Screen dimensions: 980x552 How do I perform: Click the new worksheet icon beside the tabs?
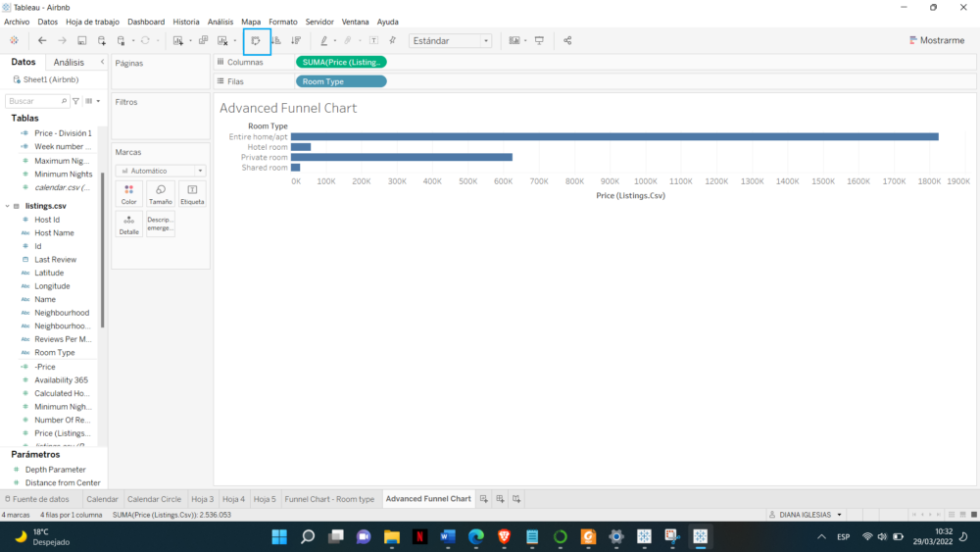coord(485,499)
